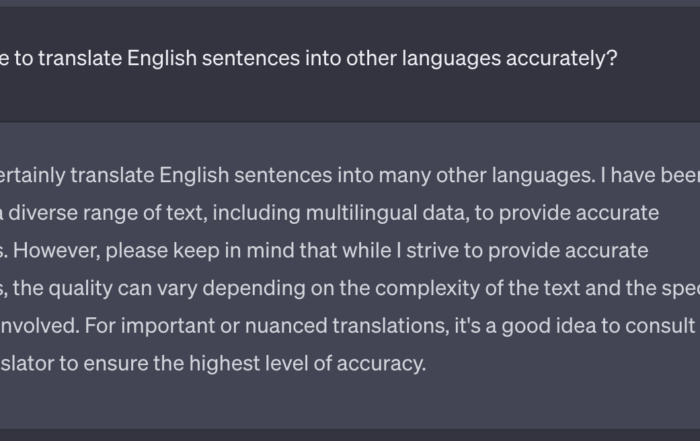Click the phrase "I have been" in the reply
700x441 pixels.
(x=650, y=175)
